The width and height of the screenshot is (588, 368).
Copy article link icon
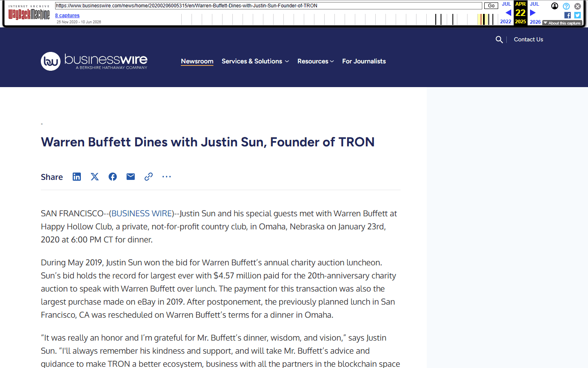(x=149, y=177)
